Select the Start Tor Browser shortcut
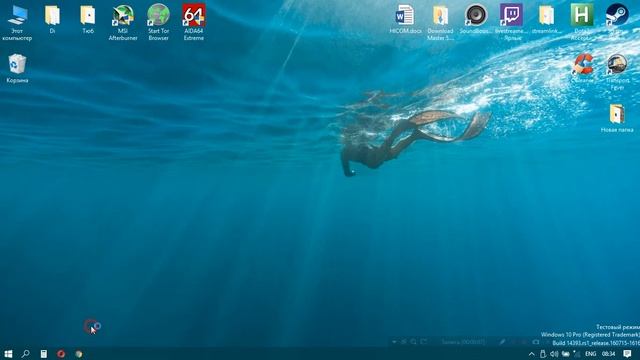This screenshot has width=640, height=360. (158, 23)
